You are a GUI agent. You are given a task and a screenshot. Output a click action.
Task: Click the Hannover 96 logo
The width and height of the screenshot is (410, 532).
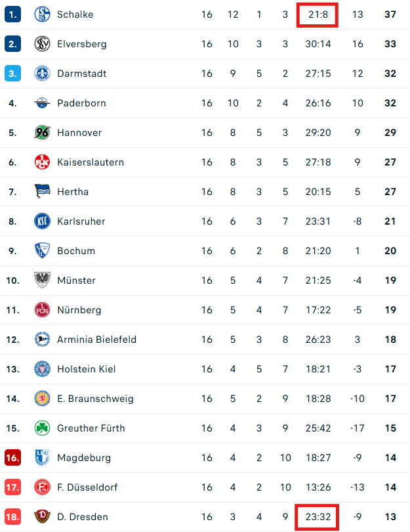click(42, 133)
